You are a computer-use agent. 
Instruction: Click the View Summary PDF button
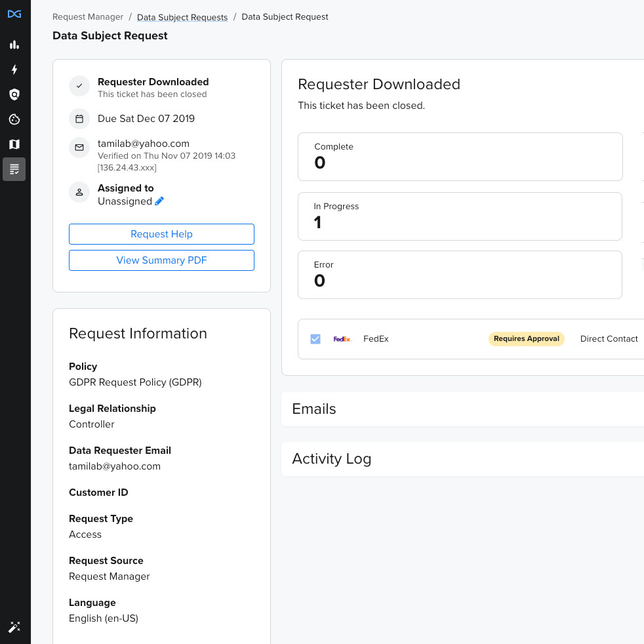[161, 260]
